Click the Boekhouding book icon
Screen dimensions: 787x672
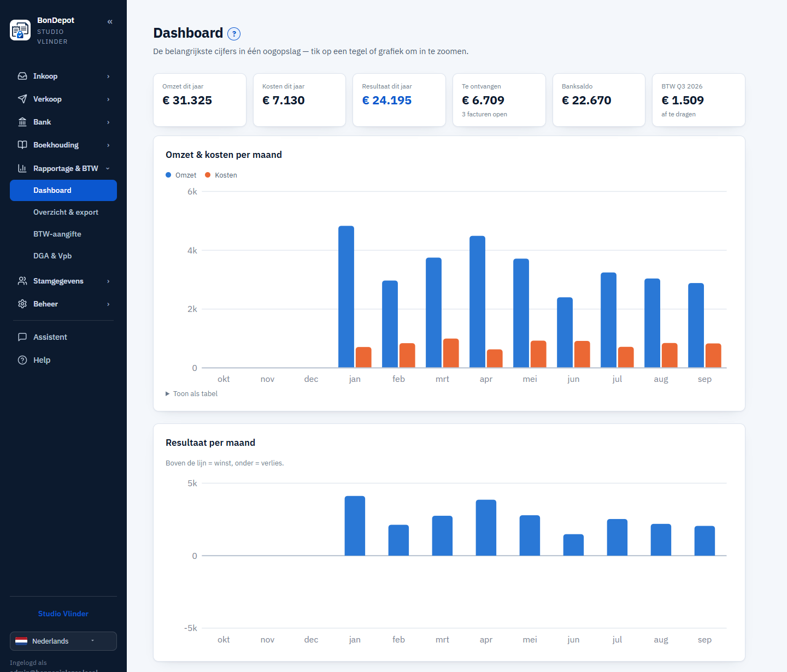click(x=22, y=145)
